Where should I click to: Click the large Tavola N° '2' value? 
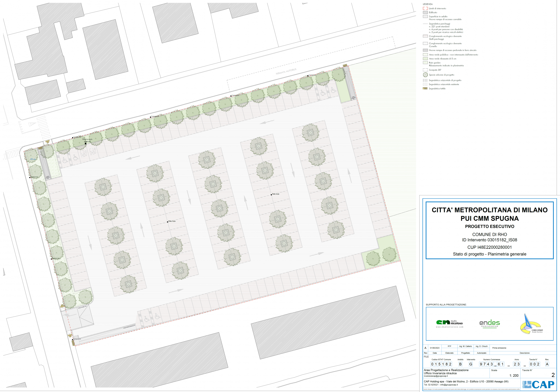point(553,375)
